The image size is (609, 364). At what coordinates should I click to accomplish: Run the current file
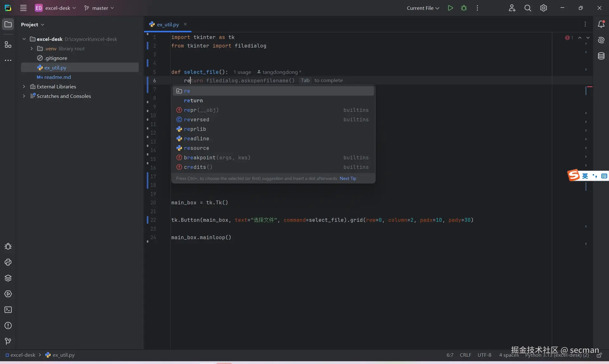point(450,8)
